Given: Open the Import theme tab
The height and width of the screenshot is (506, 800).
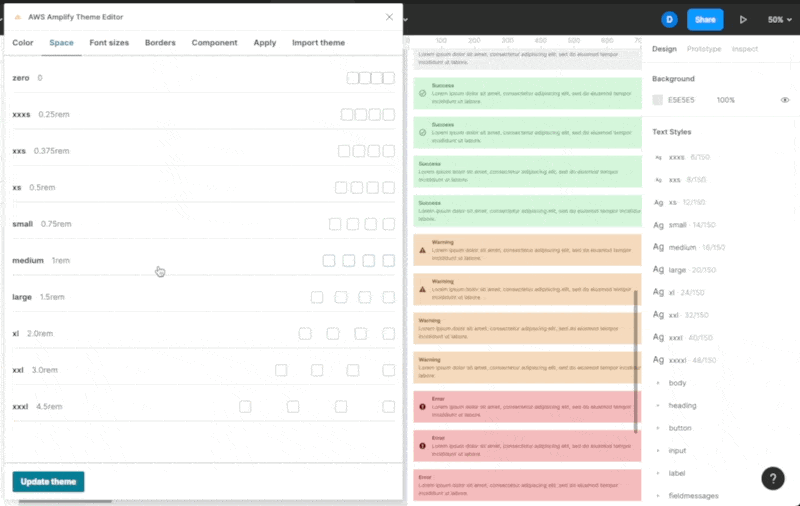Looking at the screenshot, I should pos(318,43).
